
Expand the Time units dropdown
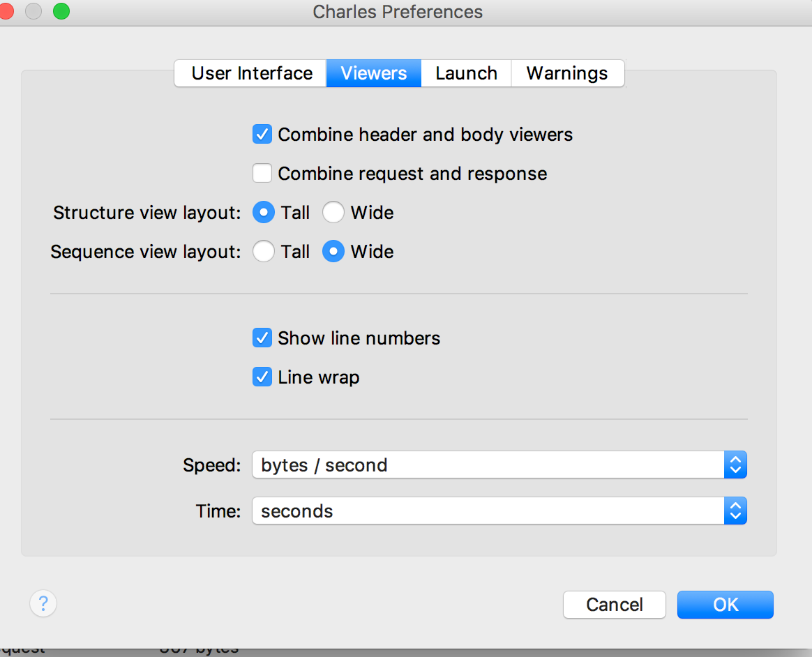click(488, 511)
